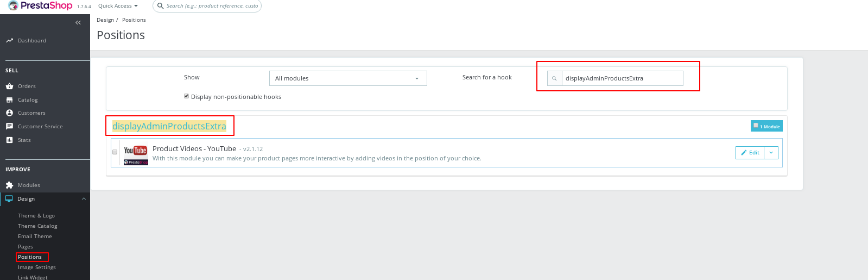
Task: Click the Product Videos - YouTube title
Action: 194,148
